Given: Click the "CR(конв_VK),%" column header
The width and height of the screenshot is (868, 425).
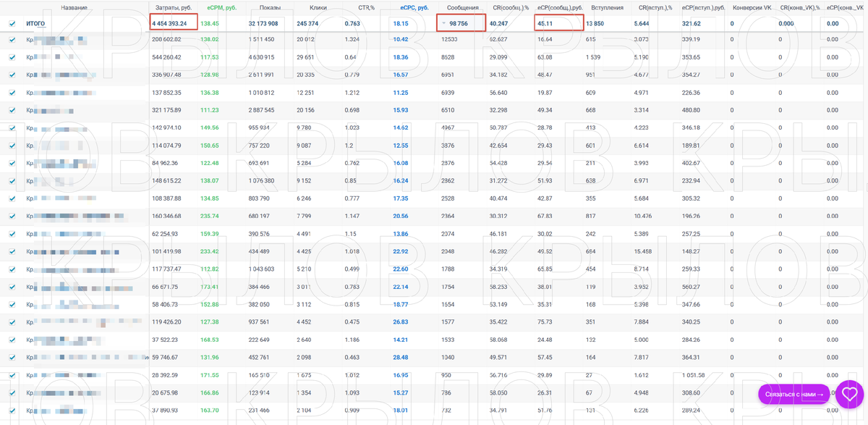Looking at the screenshot, I should (x=799, y=8).
